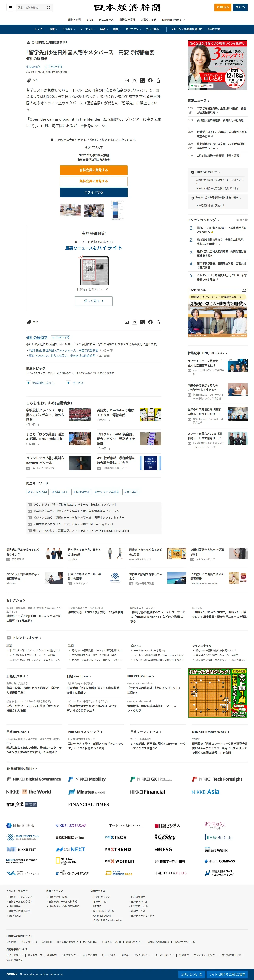
Task: Open the #年収の壁 tag
Action: click(x=213, y=29)
